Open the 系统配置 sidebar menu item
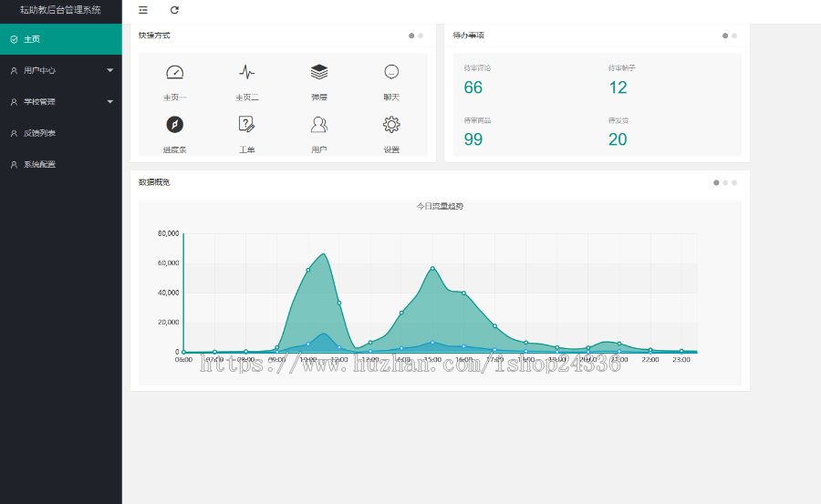This screenshot has height=504, width=821. click(x=61, y=164)
